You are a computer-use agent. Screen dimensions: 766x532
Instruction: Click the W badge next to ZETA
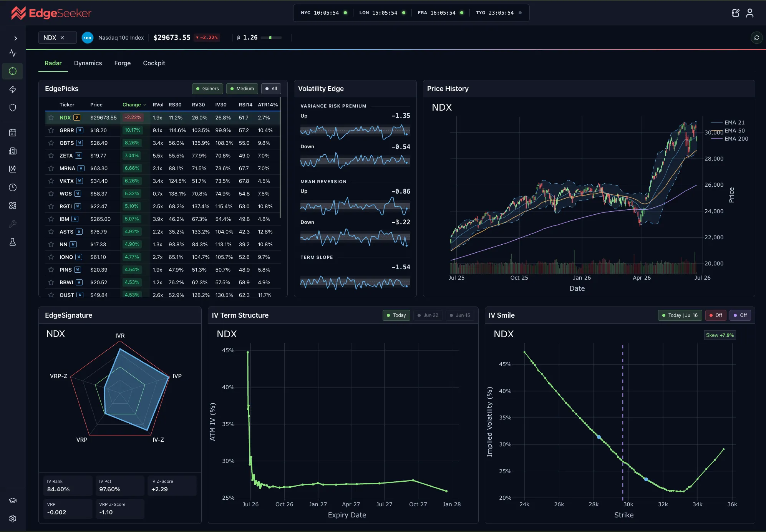[78, 156]
